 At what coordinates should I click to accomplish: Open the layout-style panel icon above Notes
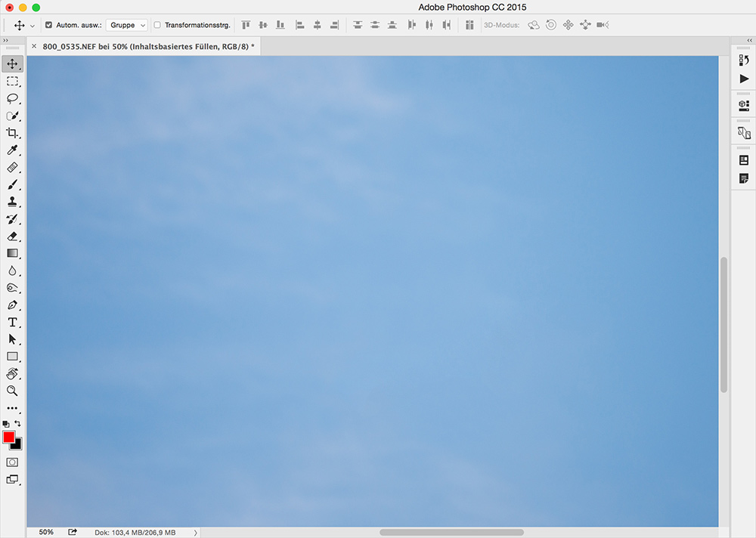coord(744,160)
